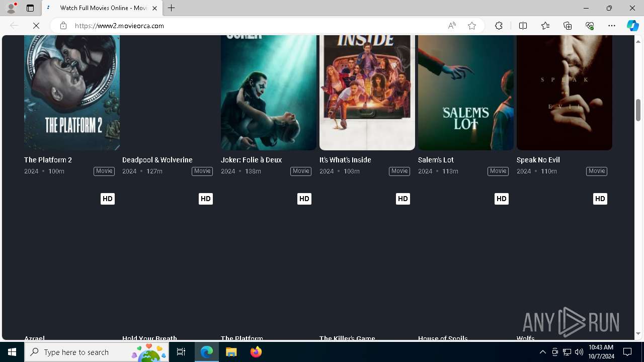
Task: Click It's What's Inside title link
Action: (345, 160)
